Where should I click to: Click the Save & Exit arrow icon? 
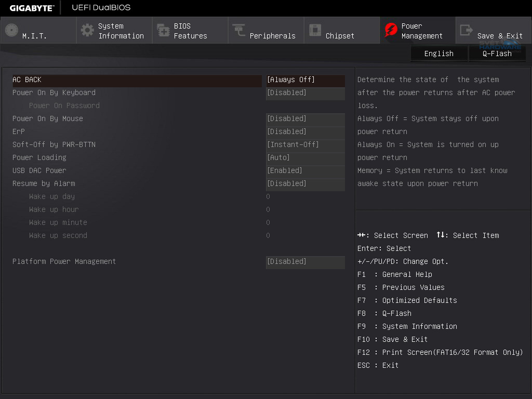point(467,31)
